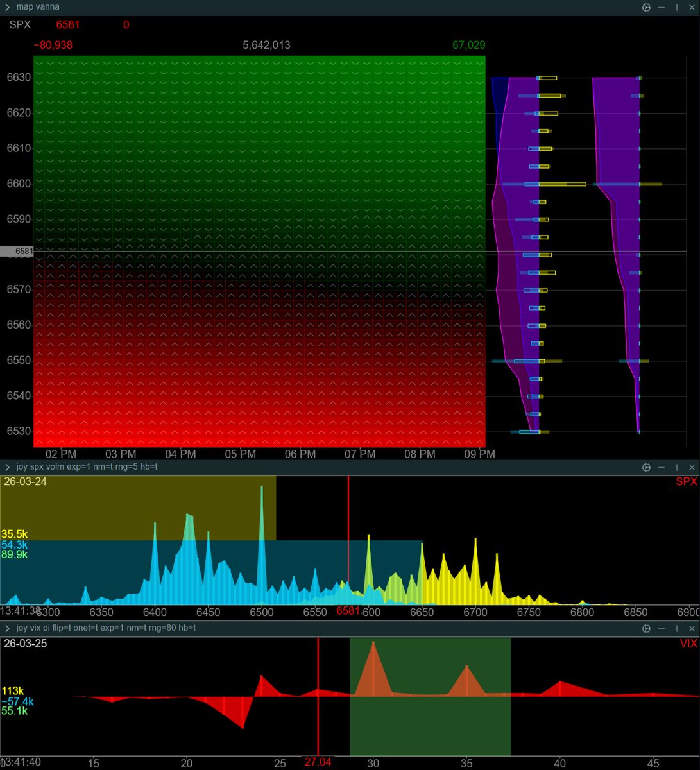Click the 06 PM time axis label
The width and height of the screenshot is (700, 770).
[x=300, y=454]
